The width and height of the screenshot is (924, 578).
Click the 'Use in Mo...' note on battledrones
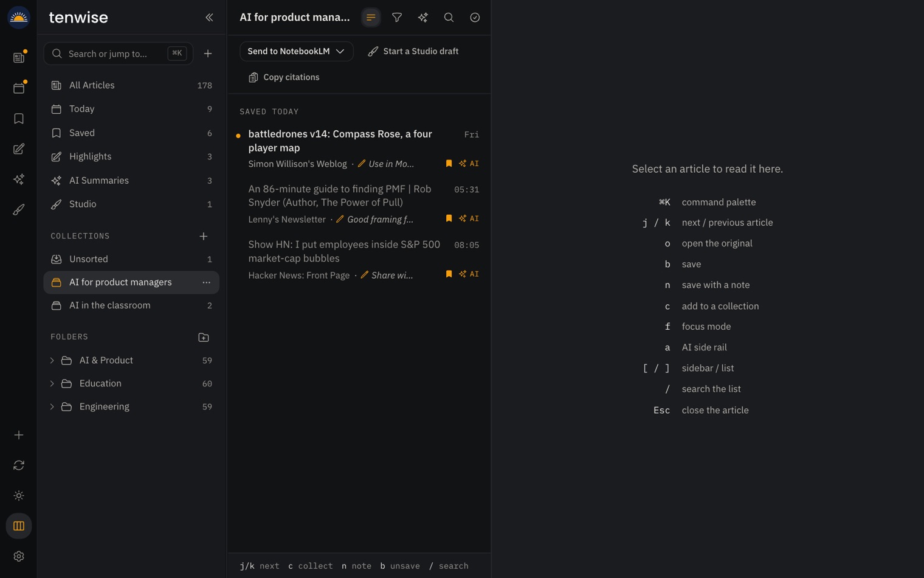tap(386, 164)
